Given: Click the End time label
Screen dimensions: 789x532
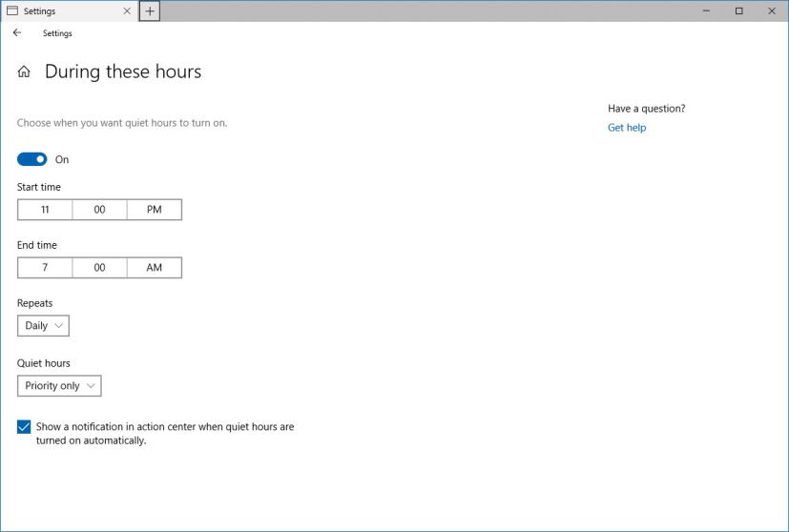Looking at the screenshot, I should click(x=37, y=245).
